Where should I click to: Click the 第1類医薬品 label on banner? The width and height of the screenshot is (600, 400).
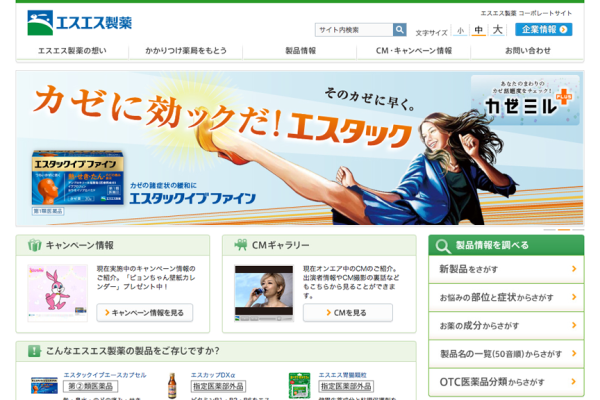(x=48, y=211)
